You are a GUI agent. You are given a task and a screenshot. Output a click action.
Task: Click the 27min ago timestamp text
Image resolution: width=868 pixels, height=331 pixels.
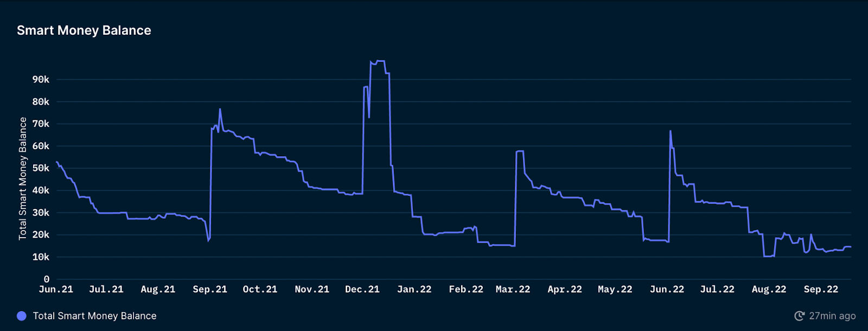pyautogui.click(x=832, y=316)
